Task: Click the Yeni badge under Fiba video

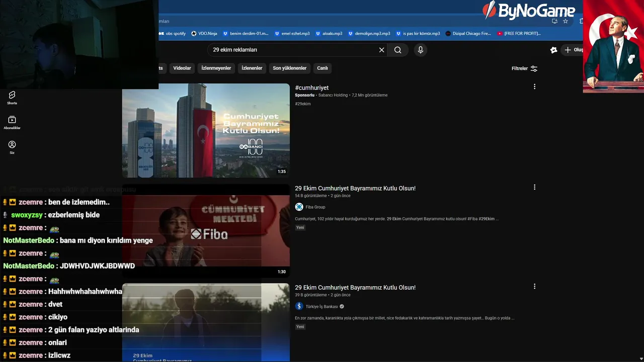Action: click(300, 228)
